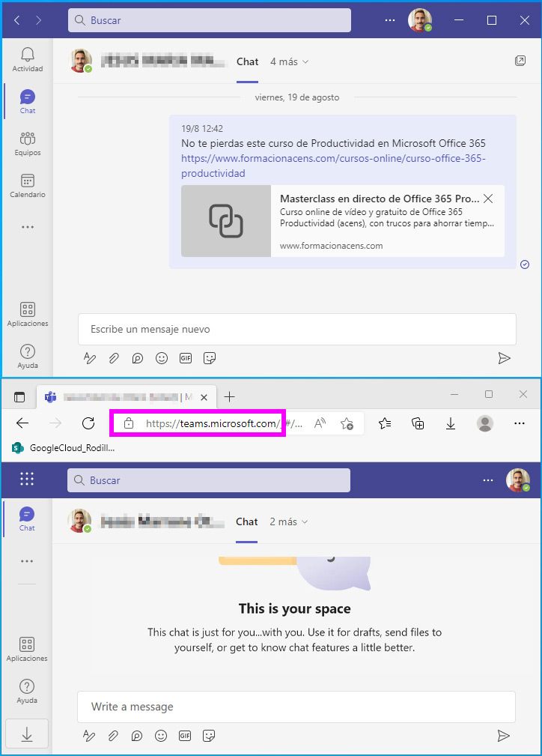Open format options in desktop Teams compose bar
This screenshot has width=542, height=756.
tap(90, 358)
